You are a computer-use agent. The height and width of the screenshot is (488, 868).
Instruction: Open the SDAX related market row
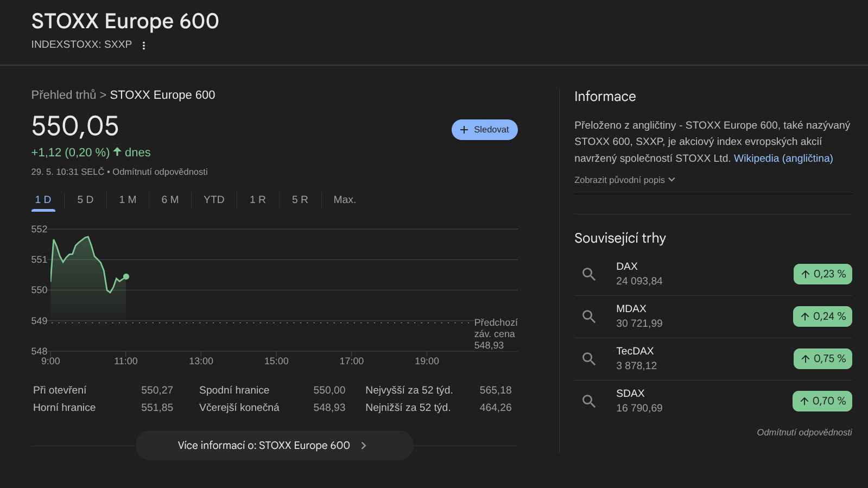point(713,401)
